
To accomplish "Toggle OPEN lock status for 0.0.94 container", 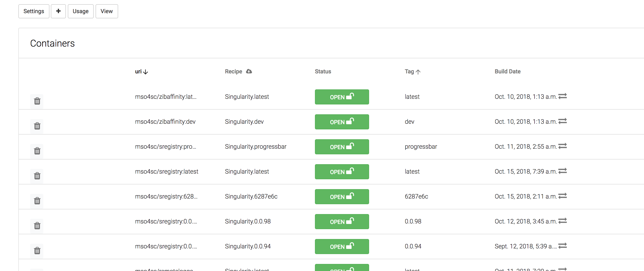I will [x=342, y=247].
